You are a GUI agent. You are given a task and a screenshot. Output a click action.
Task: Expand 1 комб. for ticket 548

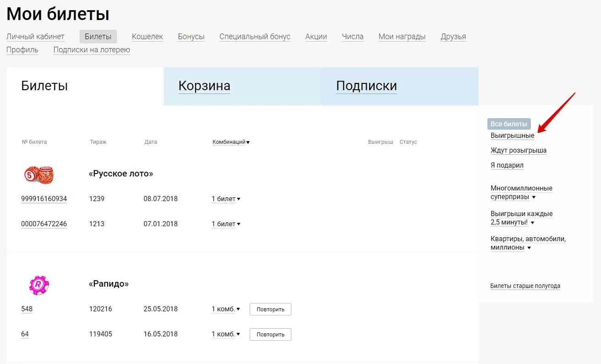tap(226, 309)
